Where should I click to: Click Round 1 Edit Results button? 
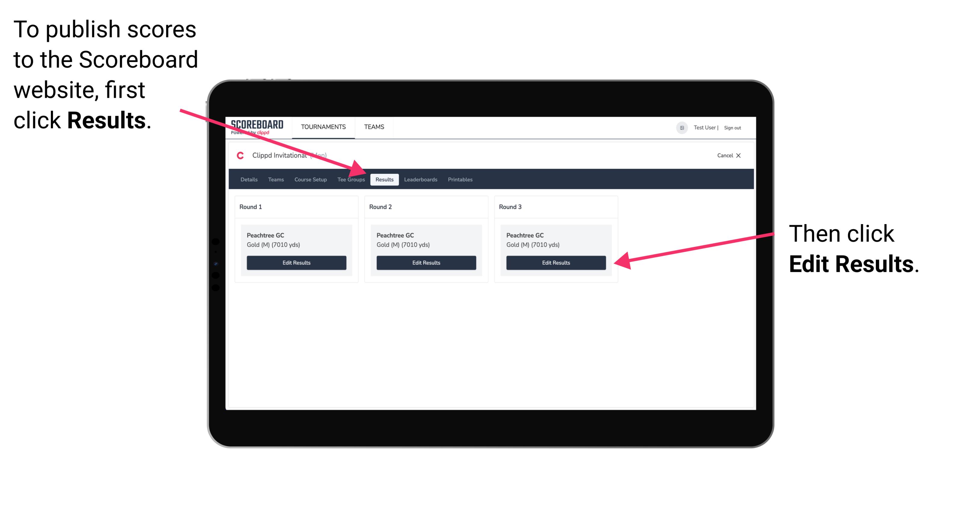pyautogui.click(x=296, y=263)
